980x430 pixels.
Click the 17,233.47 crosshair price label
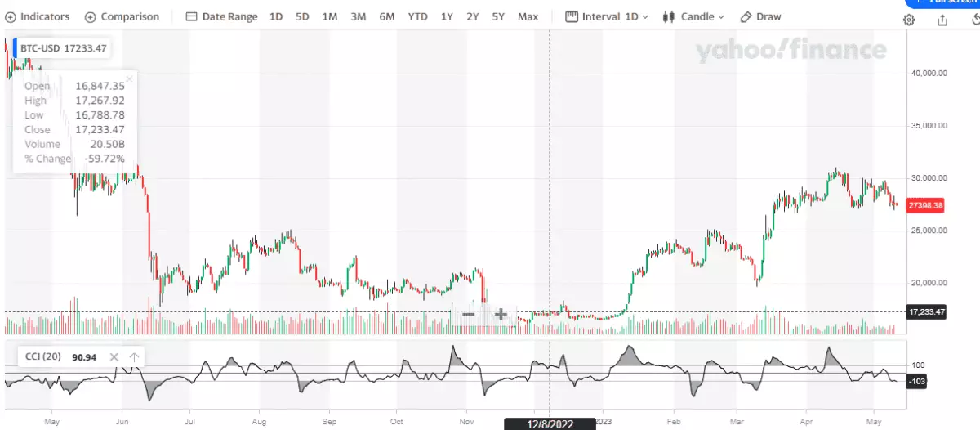click(927, 311)
